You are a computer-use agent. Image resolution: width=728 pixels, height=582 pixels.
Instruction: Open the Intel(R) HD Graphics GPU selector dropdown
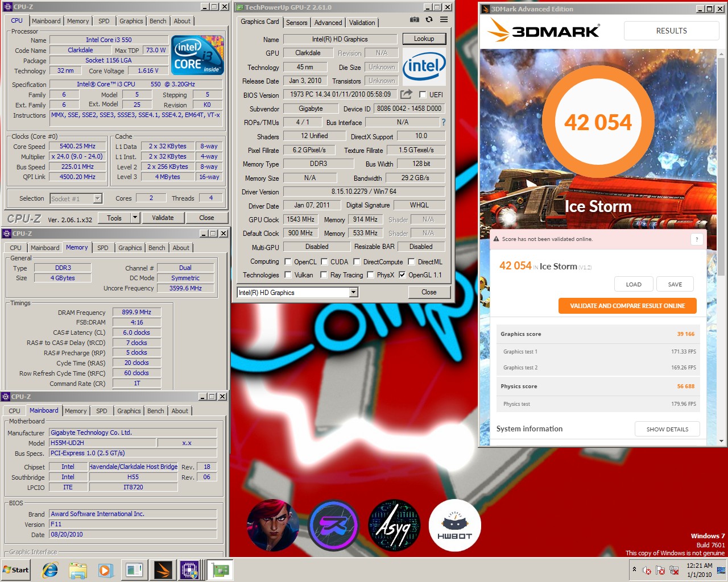click(x=353, y=292)
